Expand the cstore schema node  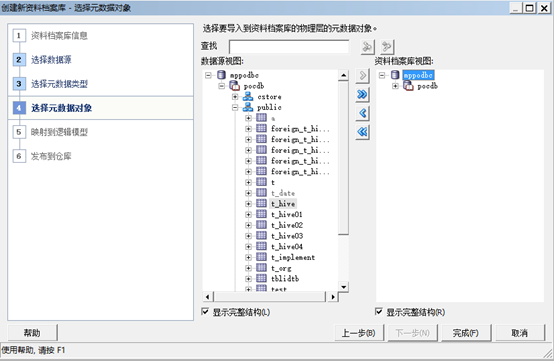point(235,97)
